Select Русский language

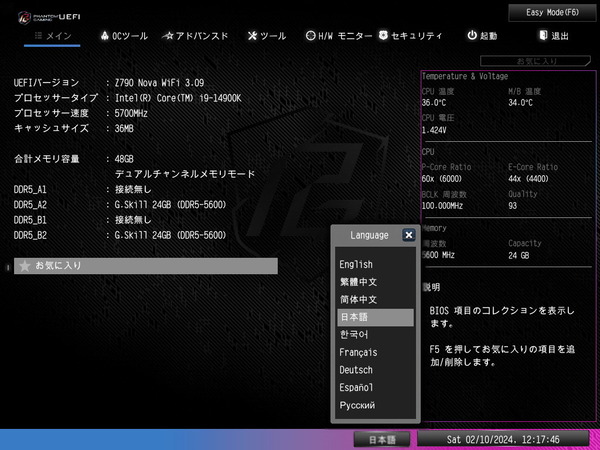[375, 405]
